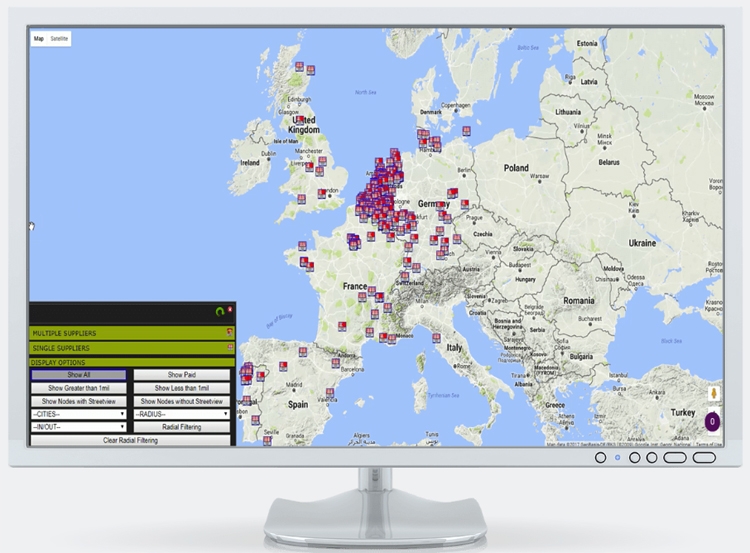Open the CITIES dropdown
The height and width of the screenshot is (553, 750).
[79, 414]
